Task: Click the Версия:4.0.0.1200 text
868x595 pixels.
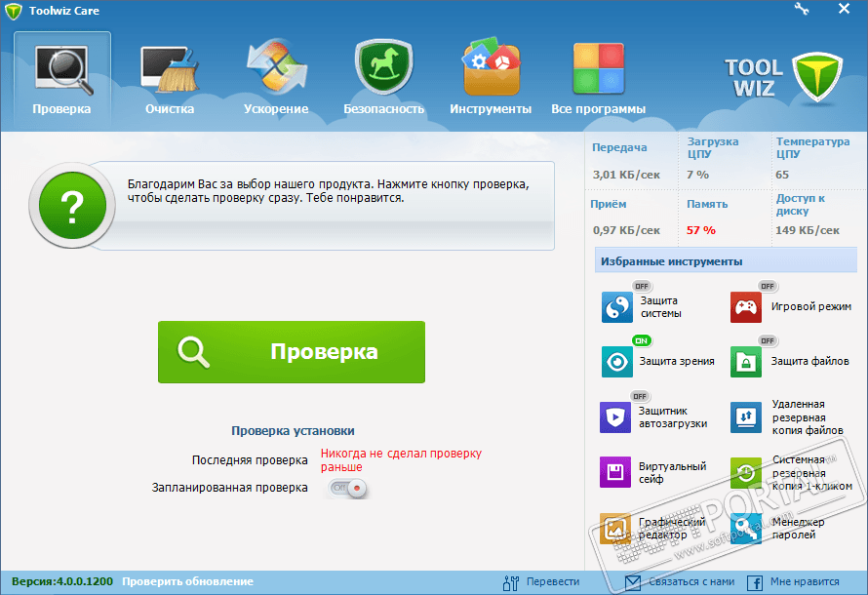Action: click(62, 581)
